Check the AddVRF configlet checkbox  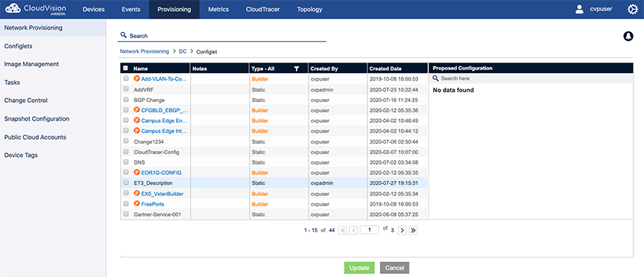[x=126, y=89]
